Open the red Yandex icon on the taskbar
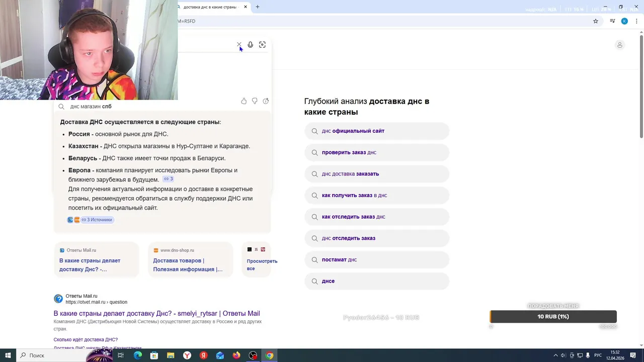Image resolution: width=644 pixels, height=362 pixels. point(204,355)
